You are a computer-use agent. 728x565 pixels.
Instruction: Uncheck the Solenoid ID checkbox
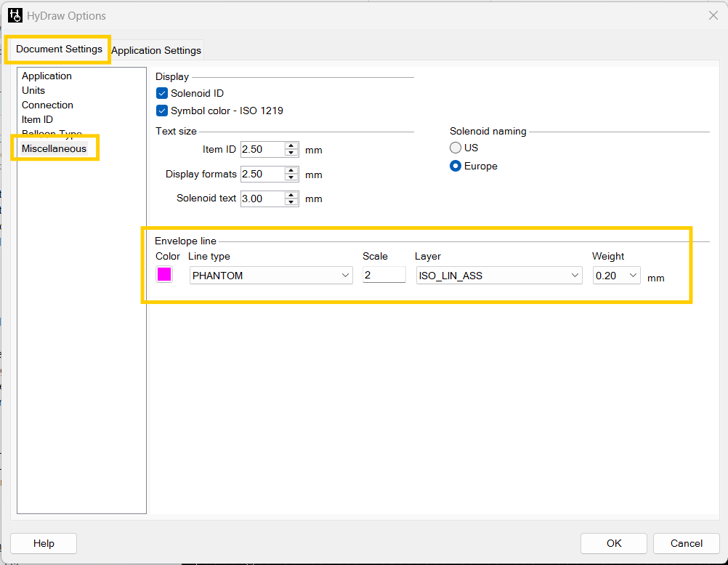tap(162, 93)
